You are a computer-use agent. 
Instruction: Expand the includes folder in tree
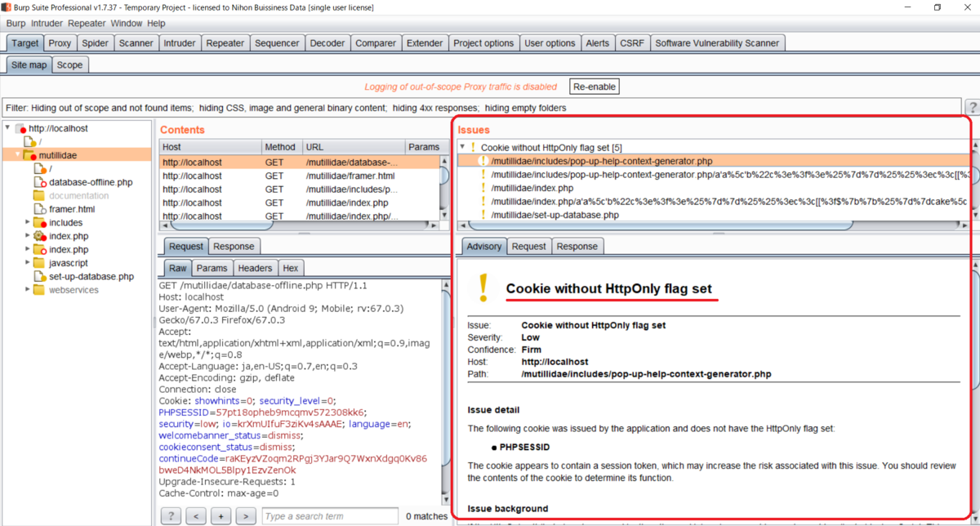click(28, 222)
